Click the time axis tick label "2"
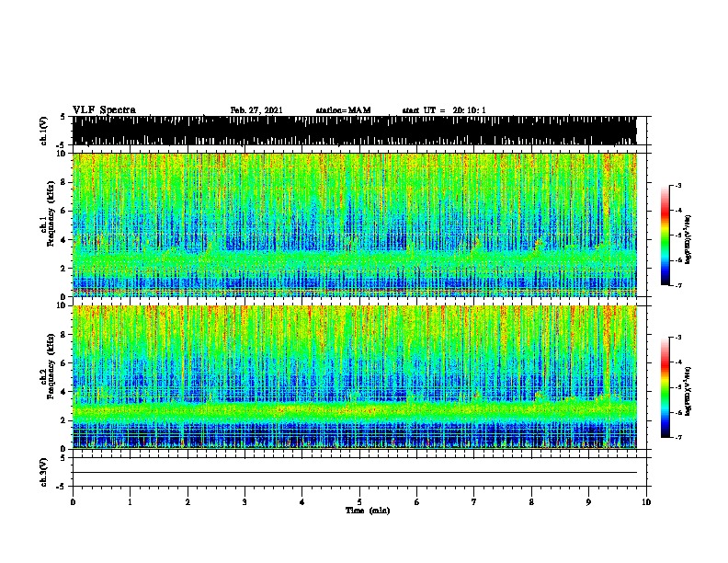 point(188,502)
